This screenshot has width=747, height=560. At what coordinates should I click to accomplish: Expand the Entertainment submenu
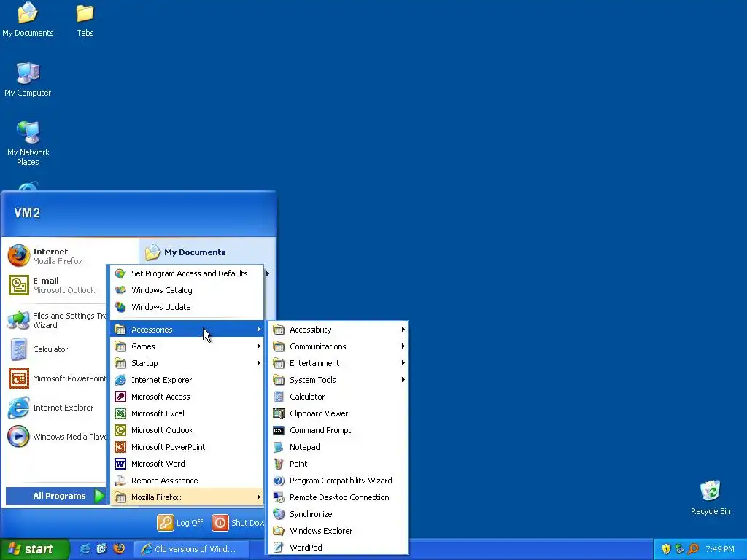[x=338, y=363]
